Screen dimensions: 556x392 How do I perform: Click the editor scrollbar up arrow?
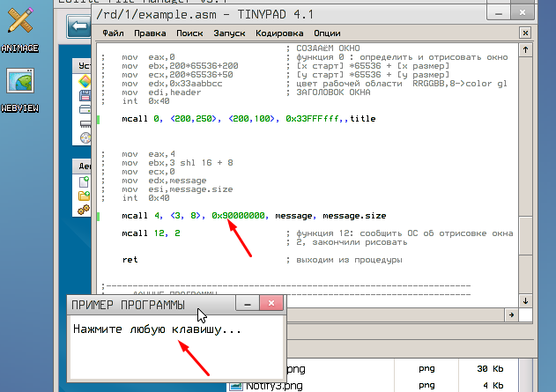click(x=525, y=48)
